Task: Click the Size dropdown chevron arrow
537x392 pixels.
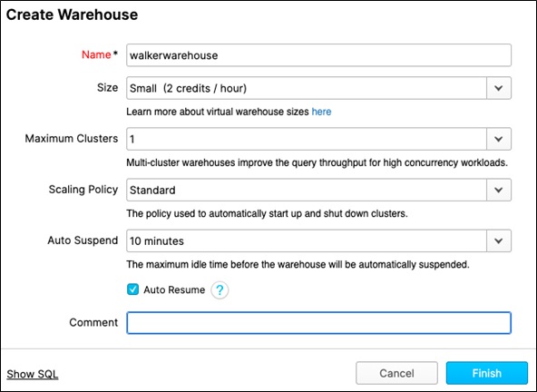Action: [x=499, y=88]
